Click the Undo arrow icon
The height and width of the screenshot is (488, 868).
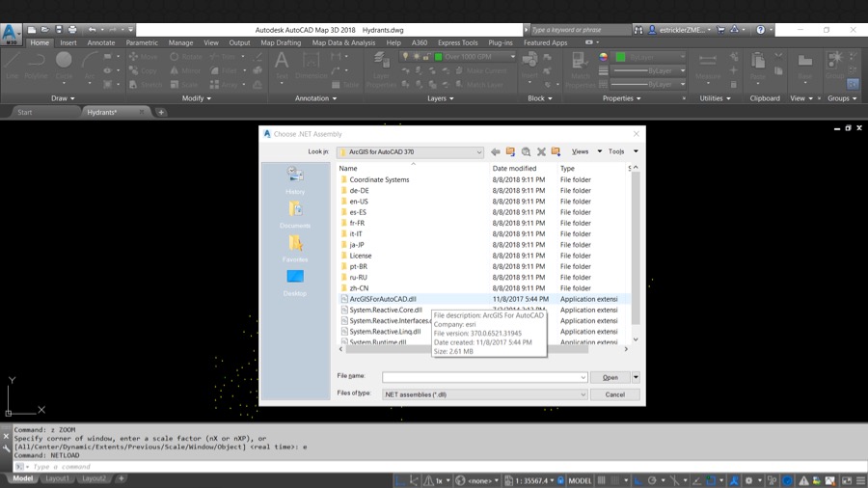pos(92,30)
